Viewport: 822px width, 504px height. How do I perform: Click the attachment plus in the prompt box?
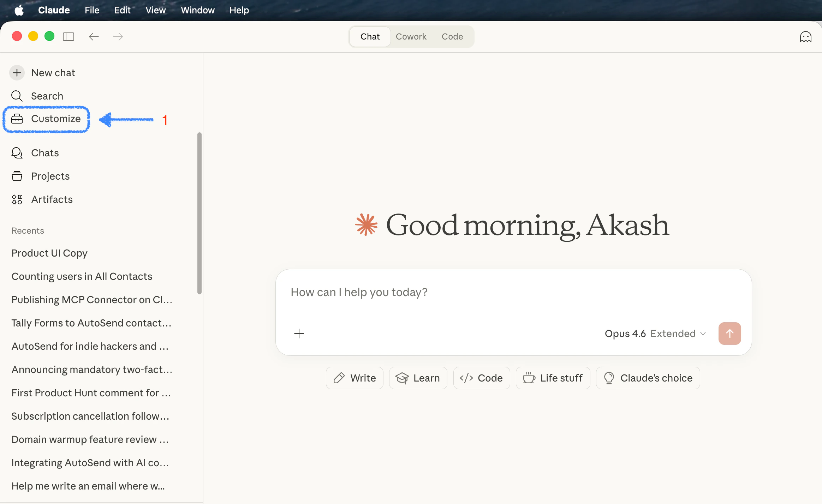299,334
